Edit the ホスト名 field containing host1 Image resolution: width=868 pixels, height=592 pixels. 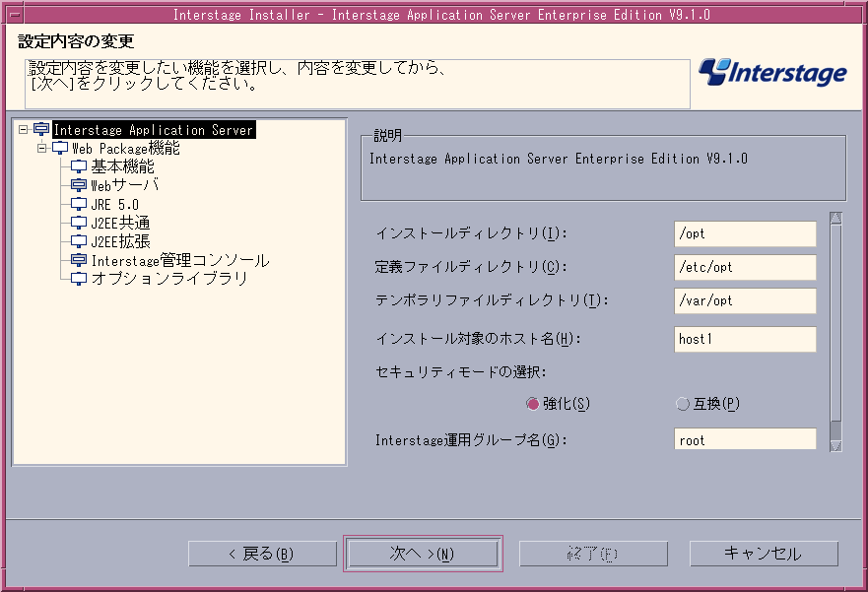click(745, 339)
